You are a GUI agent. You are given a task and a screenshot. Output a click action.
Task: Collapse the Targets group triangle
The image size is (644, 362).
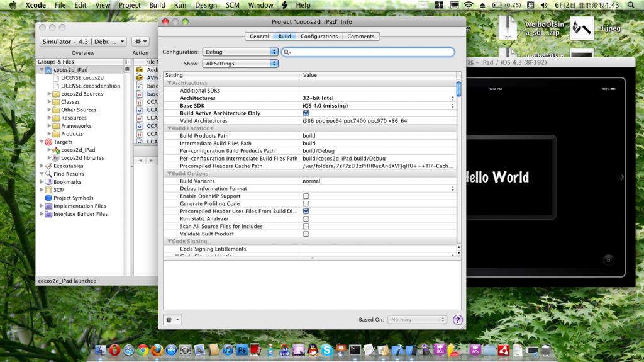[42, 142]
